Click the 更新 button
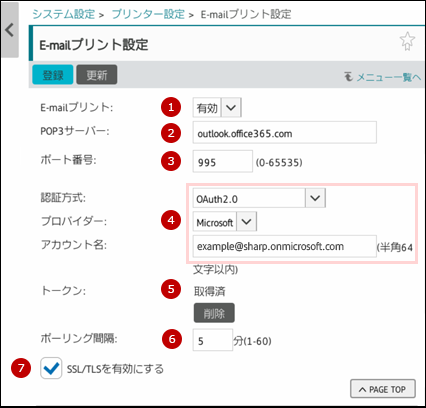Image resolution: width=426 pixels, height=408 pixels. (97, 75)
